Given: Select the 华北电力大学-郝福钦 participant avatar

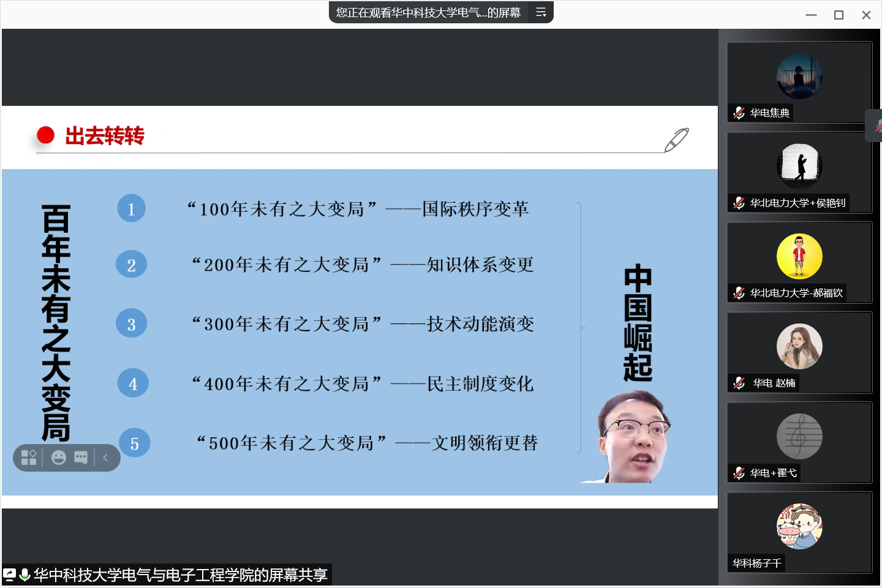Looking at the screenshot, I should 799,256.
